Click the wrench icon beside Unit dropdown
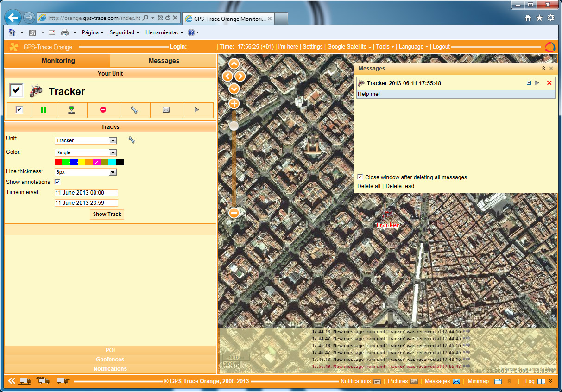The height and width of the screenshot is (392, 562). pos(132,140)
